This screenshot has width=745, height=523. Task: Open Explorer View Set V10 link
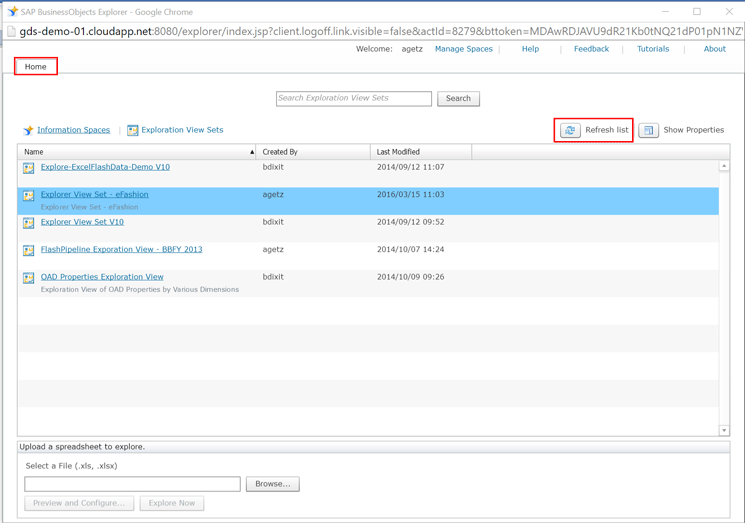(82, 222)
